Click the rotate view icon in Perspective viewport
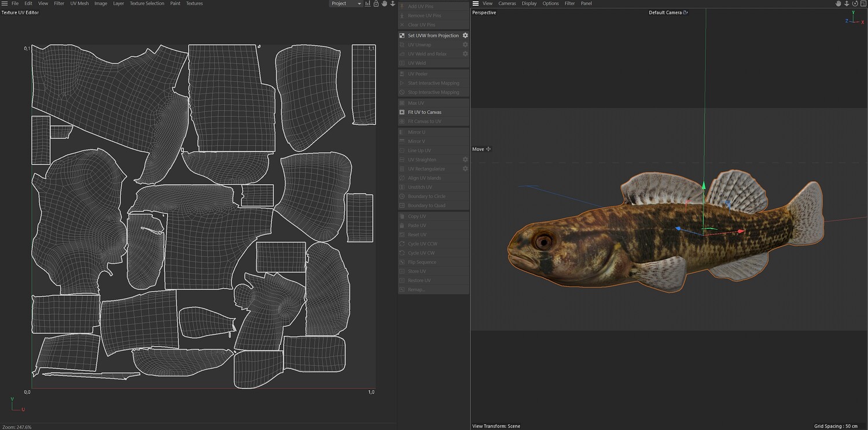This screenshot has width=868, height=430. tap(855, 3)
